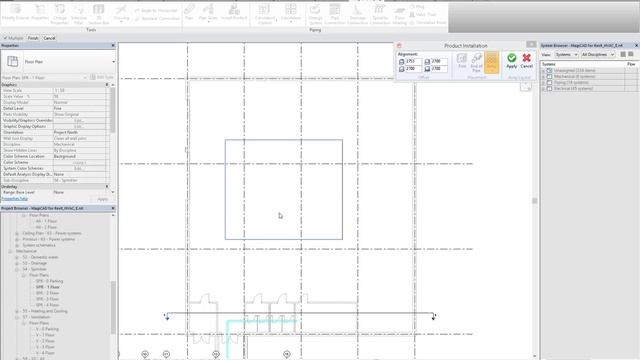
Task: Click the top-left alignment offset field
Action: pyautogui.click(x=413, y=61)
